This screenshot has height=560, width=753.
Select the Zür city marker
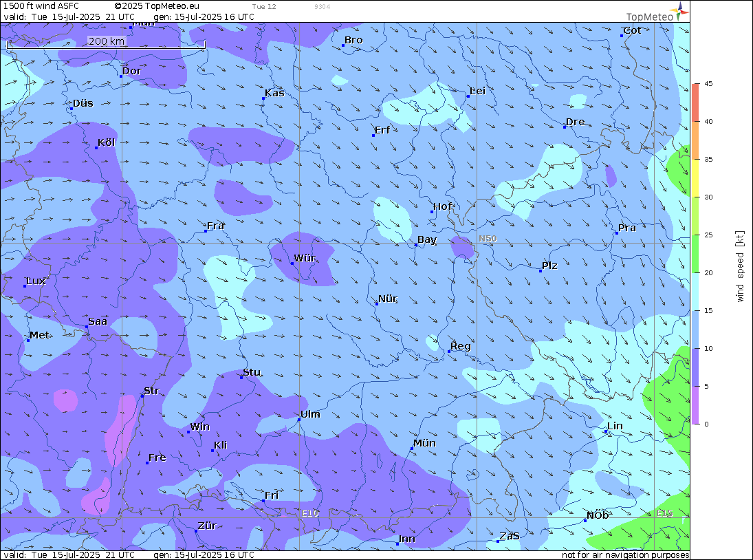(x=196, y=531)
